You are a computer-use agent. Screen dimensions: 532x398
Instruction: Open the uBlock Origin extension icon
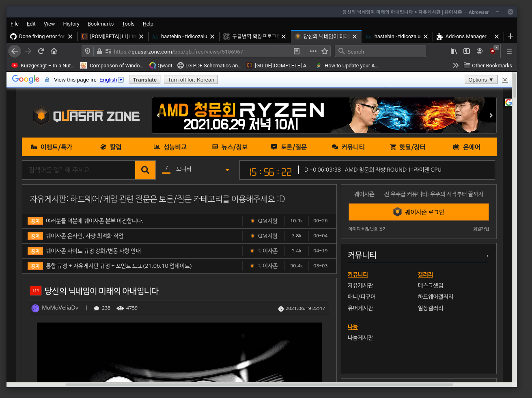(x=493, y=51)
